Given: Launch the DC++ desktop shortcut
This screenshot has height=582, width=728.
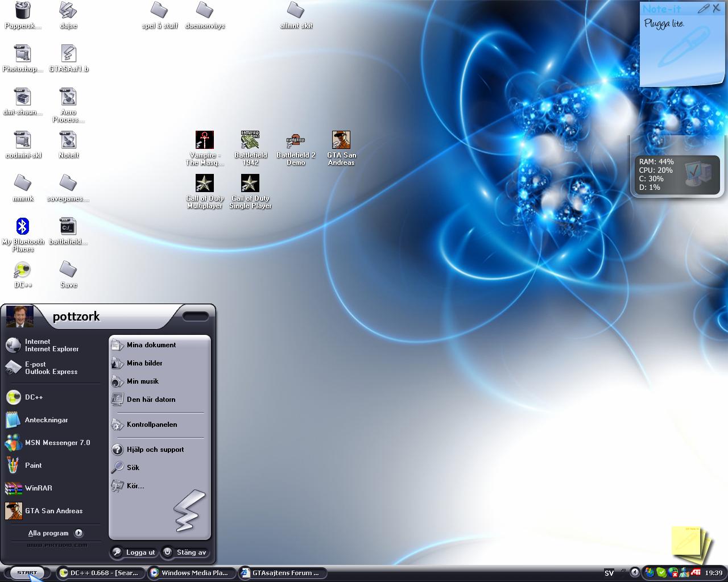Looking at the screenshot, I should [23, 273].
